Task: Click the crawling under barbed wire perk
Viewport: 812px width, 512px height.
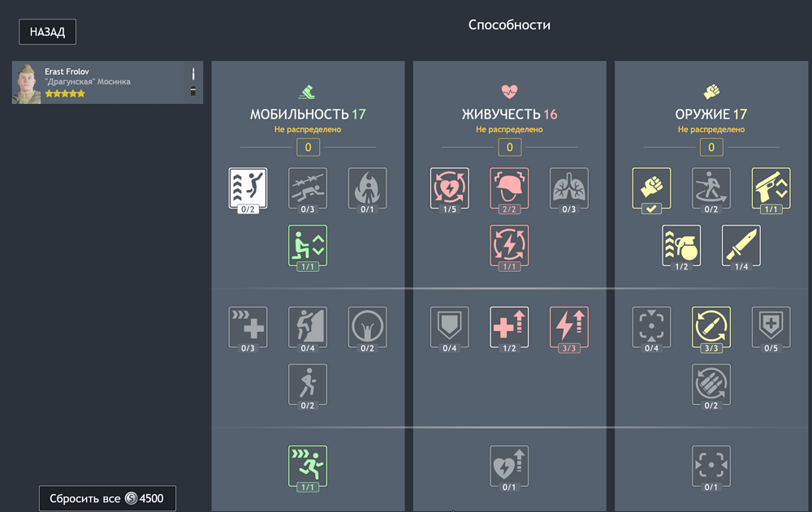Action: pyautogui.click(x=308, y=188)
